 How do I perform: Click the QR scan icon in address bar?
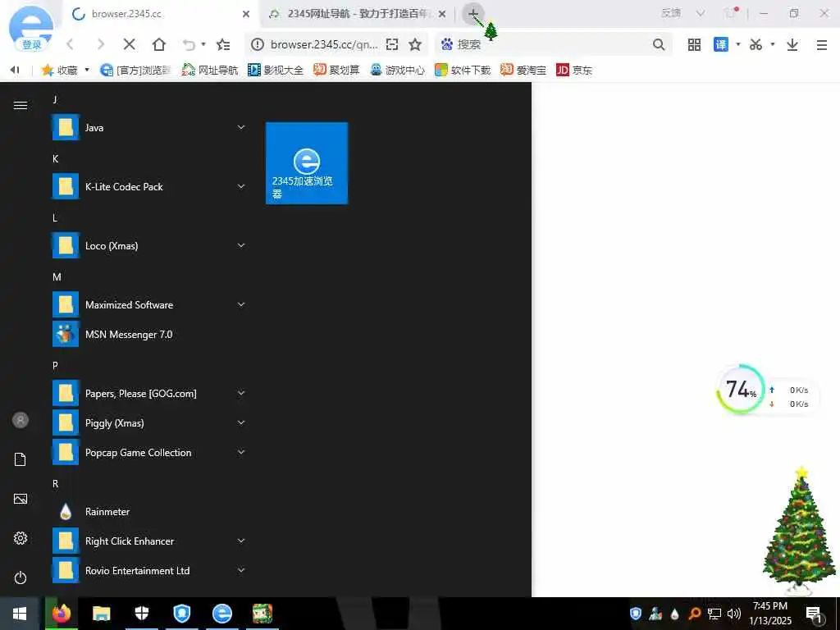coord(392,44)
